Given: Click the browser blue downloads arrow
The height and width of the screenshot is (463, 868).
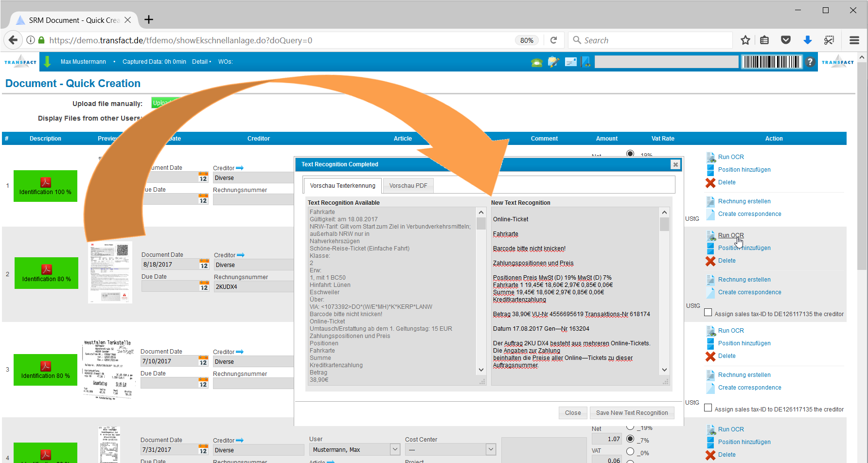Looking at the screenshot, I should click(x=808, y=40).
